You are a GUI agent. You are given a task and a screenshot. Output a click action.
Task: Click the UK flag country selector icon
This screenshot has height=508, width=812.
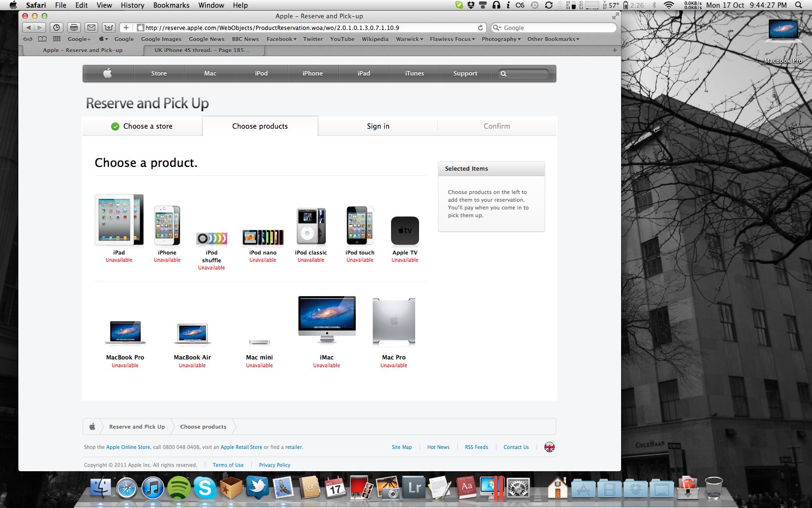point(550,447)
